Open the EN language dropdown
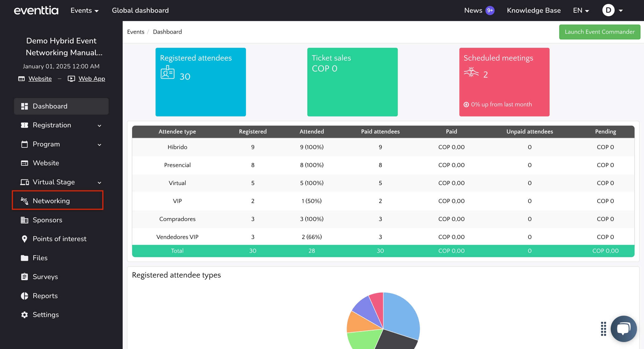This screenshot has width=644, height=349. [x=581, y=11]
